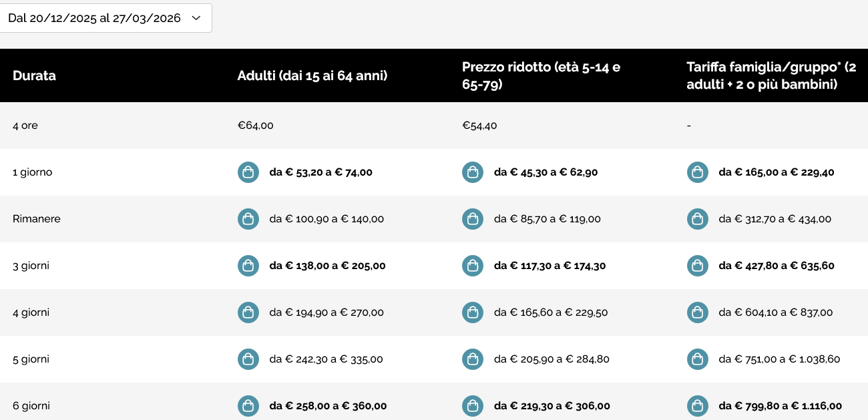Viewport: 868px width, 420px height.
Task: Click cart icon for 1 giorno reduced price
Action: click(x=473, y=172)
